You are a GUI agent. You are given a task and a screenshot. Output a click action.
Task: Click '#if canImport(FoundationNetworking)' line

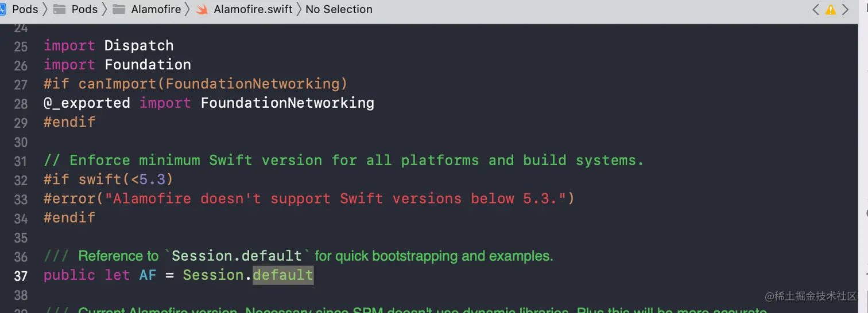coord(196,84)
